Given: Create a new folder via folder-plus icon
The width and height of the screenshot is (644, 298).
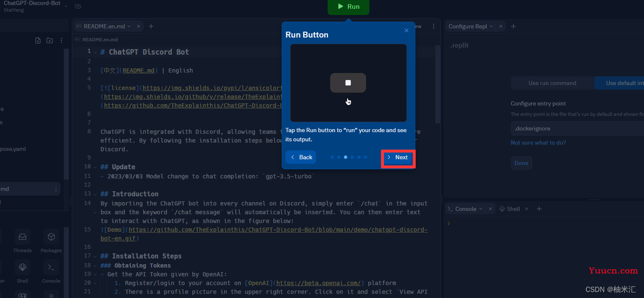Looking at the screenshot, I should [49, 40].
